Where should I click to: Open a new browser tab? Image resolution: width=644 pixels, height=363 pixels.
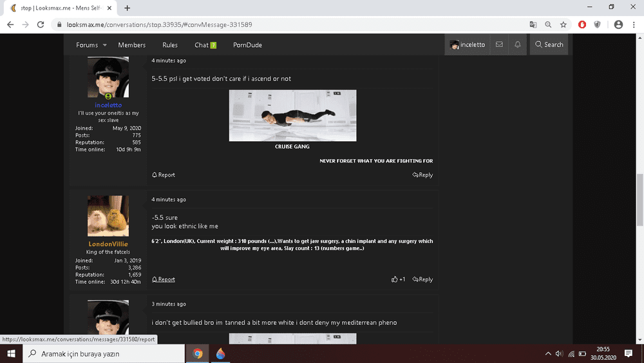coord(128,8)
